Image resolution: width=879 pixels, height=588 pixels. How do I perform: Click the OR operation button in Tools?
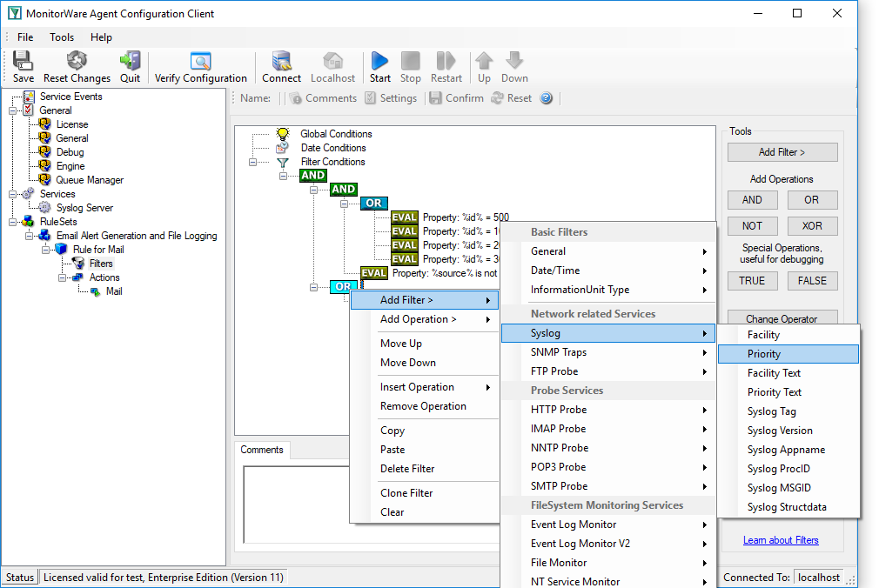[812, 199]
